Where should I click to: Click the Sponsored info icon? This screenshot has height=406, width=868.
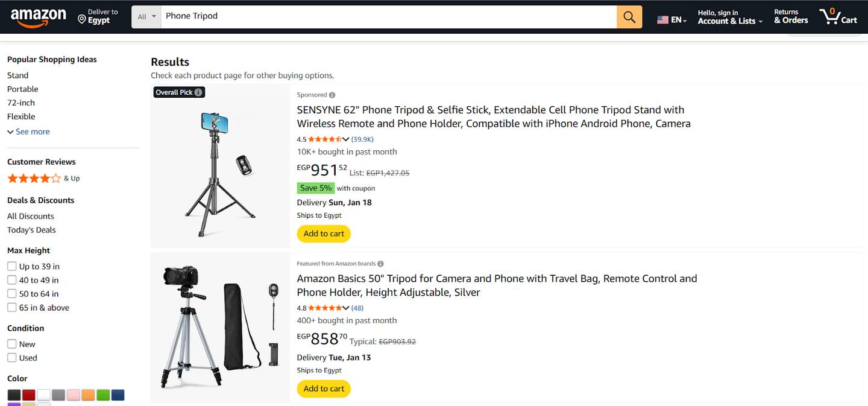(332, 95)
